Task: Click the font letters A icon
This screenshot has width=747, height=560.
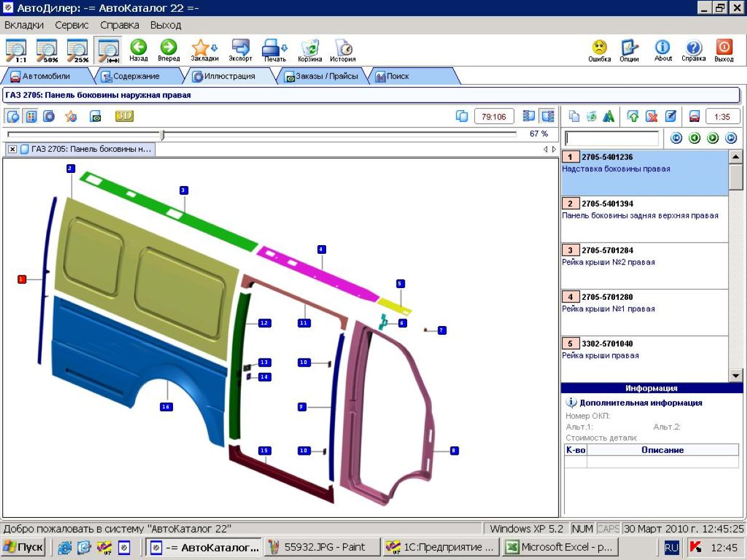Action: 609,116
